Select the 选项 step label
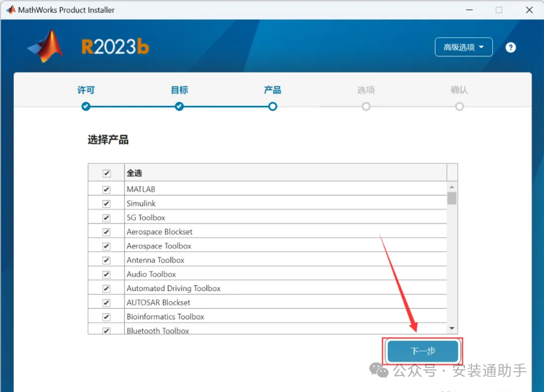The height and width of the screenshot is (392, 544). 366,90
